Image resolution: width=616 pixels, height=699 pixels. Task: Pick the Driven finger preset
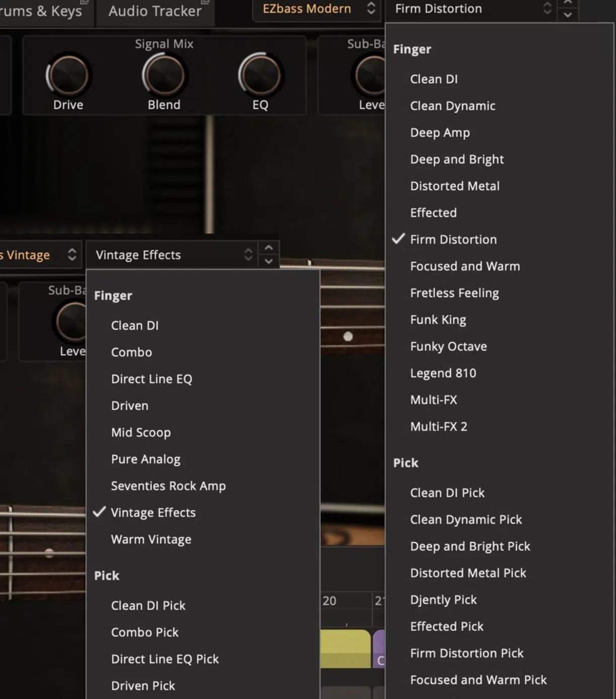(203, 406)
